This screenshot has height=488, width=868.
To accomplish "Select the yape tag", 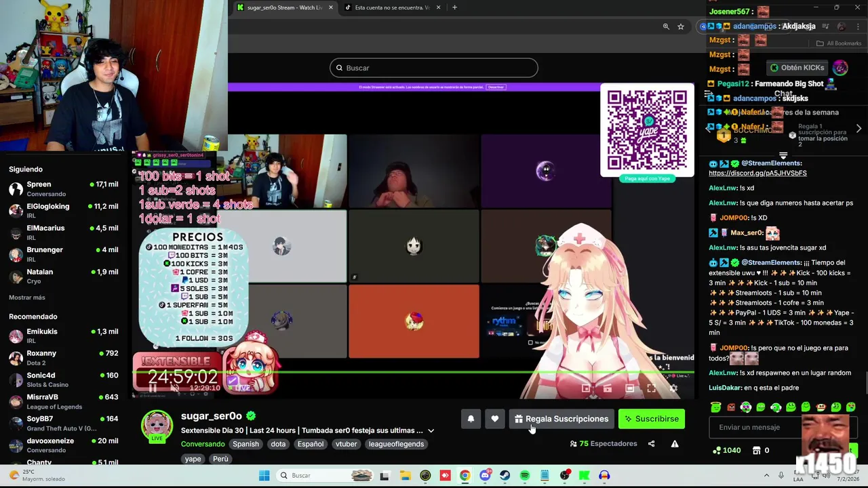I will (x=193, y=459).
